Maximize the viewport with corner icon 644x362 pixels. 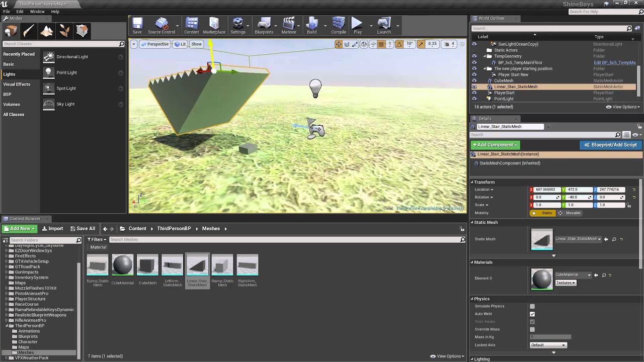(x=461, y=44)
